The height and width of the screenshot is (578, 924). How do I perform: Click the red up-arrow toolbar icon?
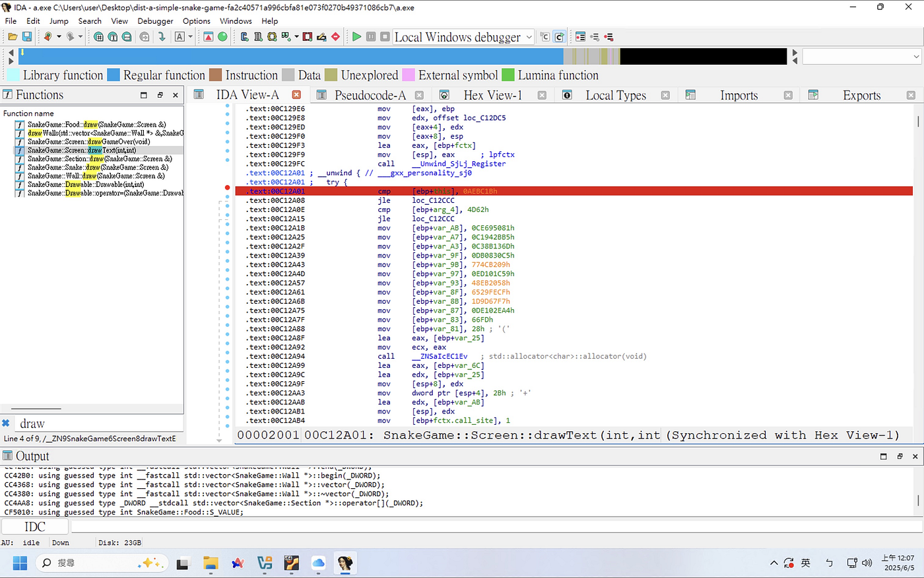pos(208,37)
